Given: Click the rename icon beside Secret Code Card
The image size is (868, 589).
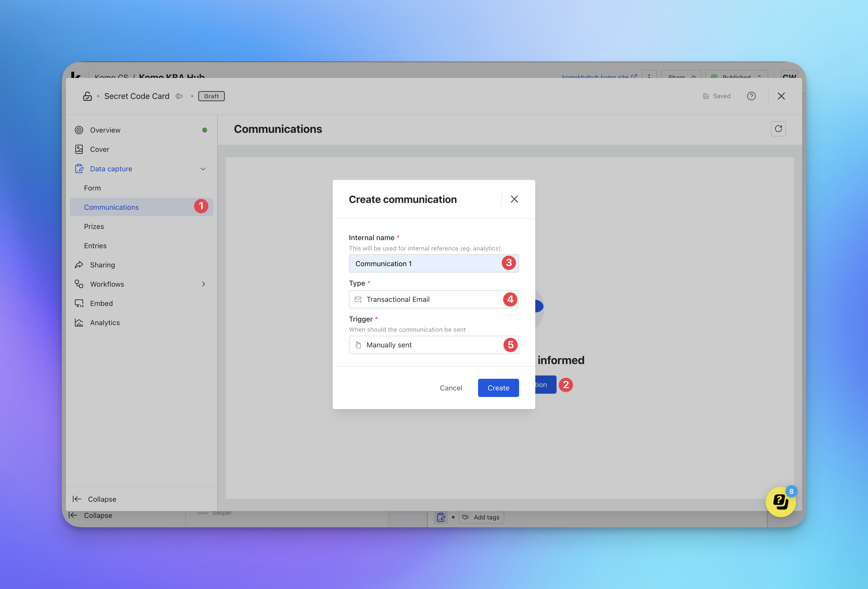Looking at the screenshot, I should tap(179, 96).
